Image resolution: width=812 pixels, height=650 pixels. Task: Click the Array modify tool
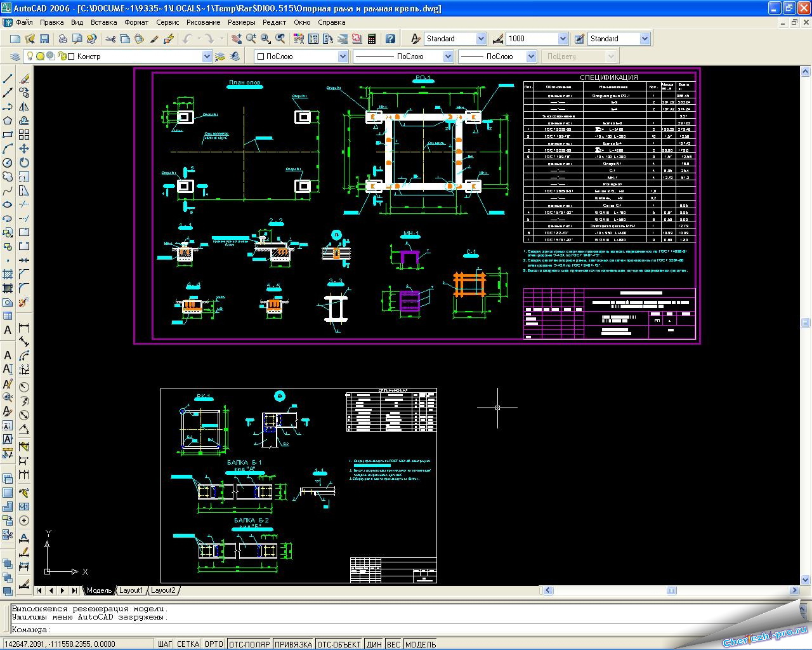coord(24,135)
